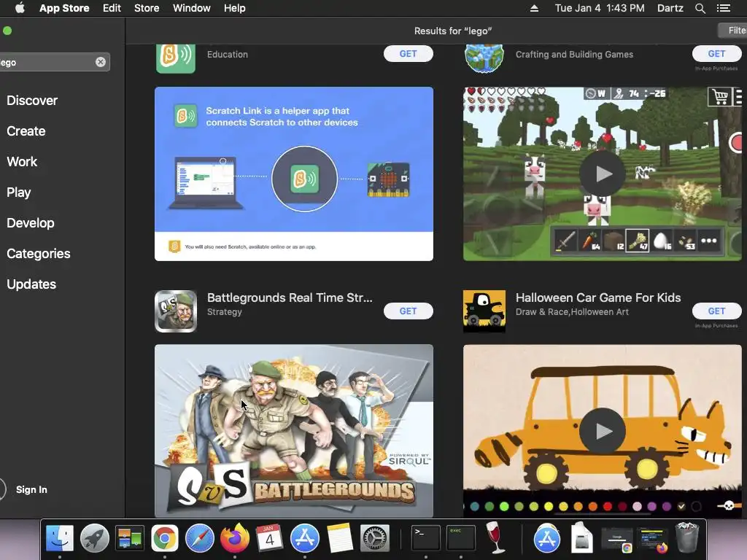Open Notification Center in the menu bar
This screenshot has height=560, width=747.
pyautogui.click(x=724, y=8)
